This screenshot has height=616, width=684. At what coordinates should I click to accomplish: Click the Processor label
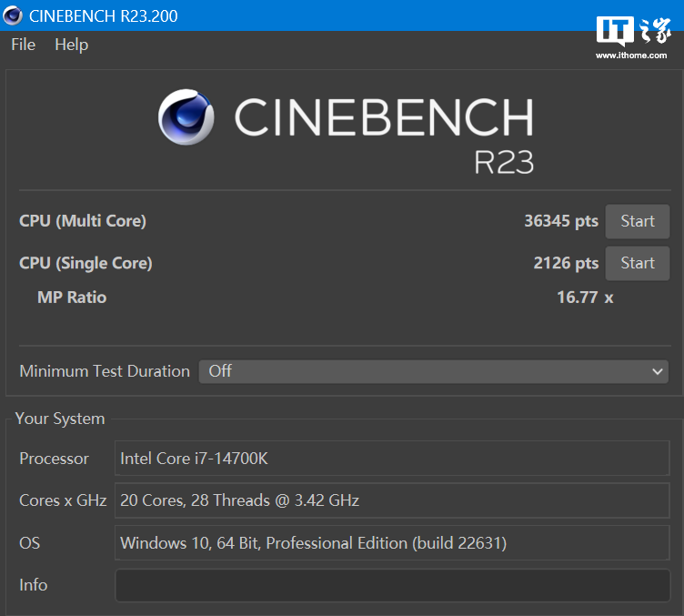click(x=54, y=459)
